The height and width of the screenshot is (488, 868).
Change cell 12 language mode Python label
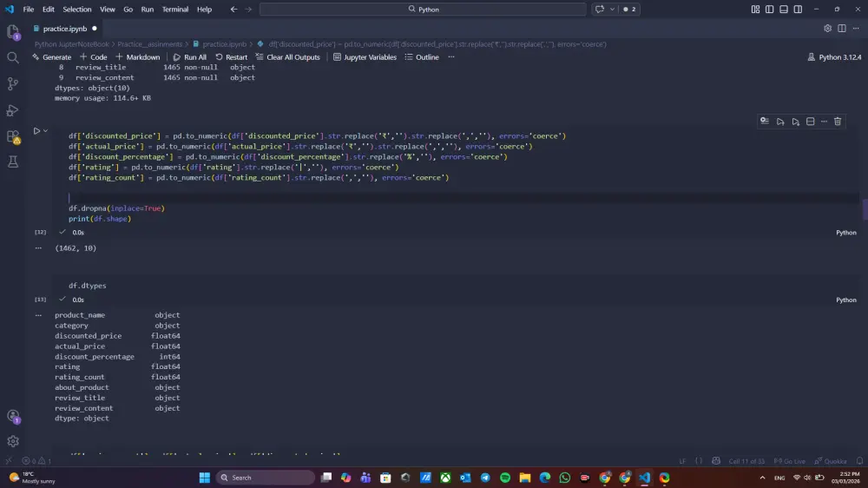[x=845, y=233]
